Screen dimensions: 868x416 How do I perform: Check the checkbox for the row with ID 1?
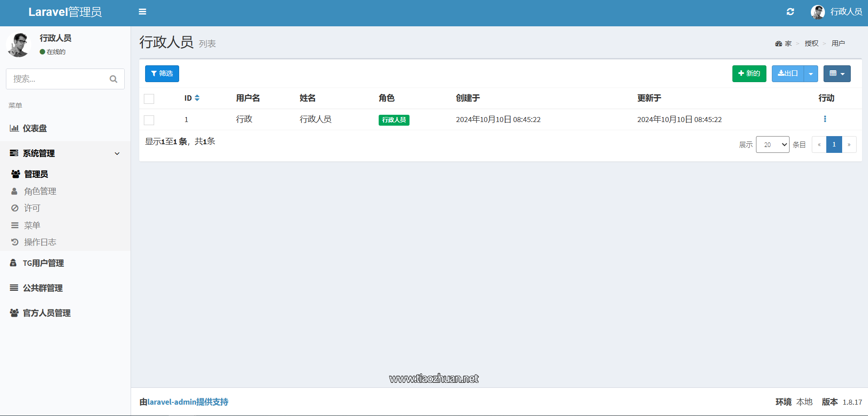click(x=149, y=120)
